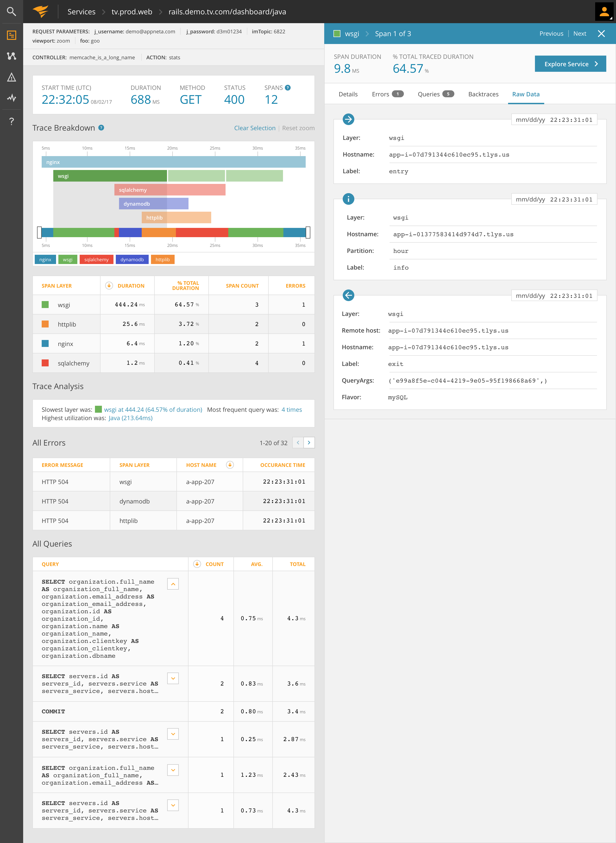Image resolution: width=616 pixels, height=843 pixels.
Task: Switch to the Backtraces tab
Action: pos(483,94)
